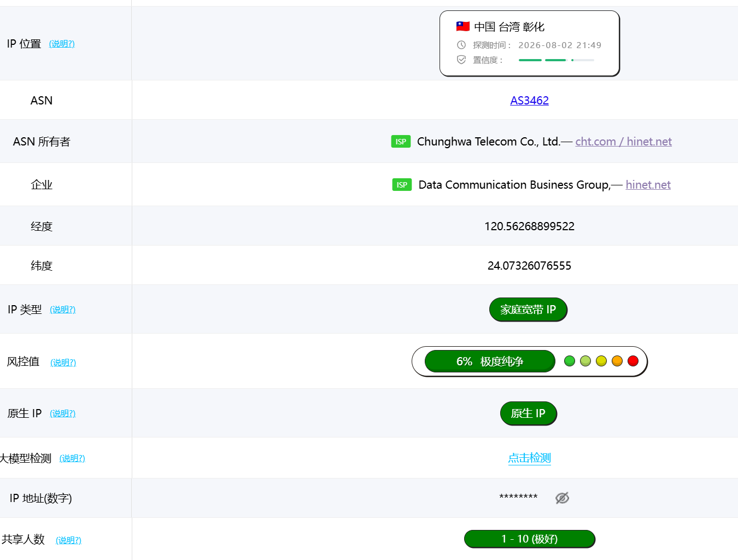Toggle the IP address visibility eye icon
This screenshot has height=560, width=738.
point(562,498)
